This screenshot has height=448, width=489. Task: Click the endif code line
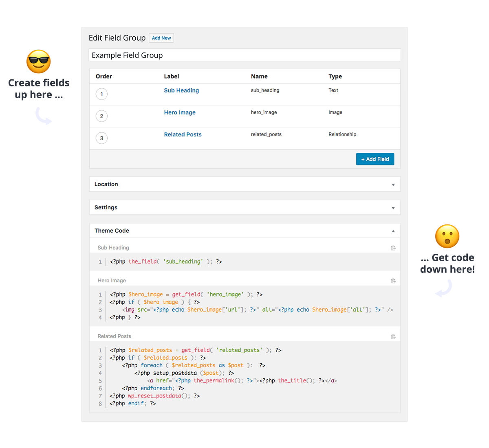pos(133,404)
